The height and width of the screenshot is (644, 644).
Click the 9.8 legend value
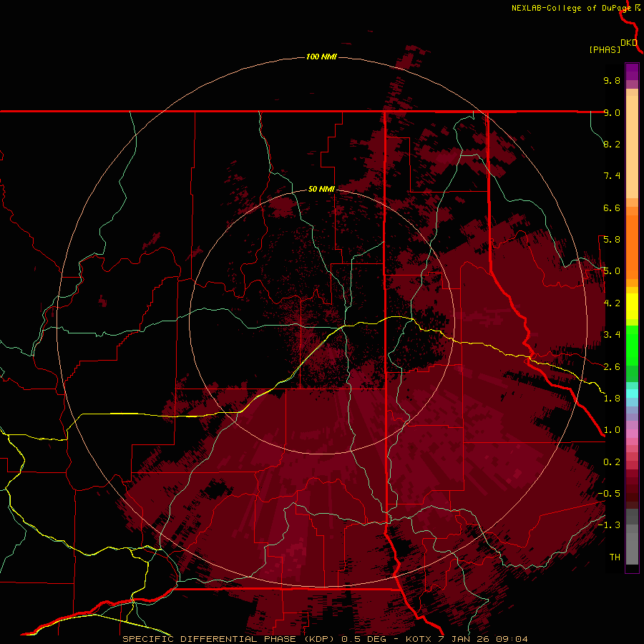612,80
